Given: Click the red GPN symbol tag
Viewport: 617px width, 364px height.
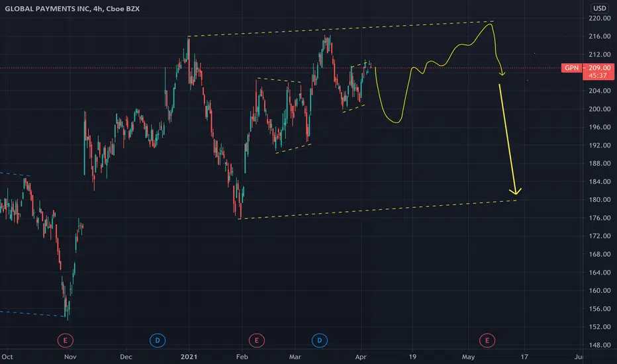Looking at the screenshot, I should tap(572, 68).
